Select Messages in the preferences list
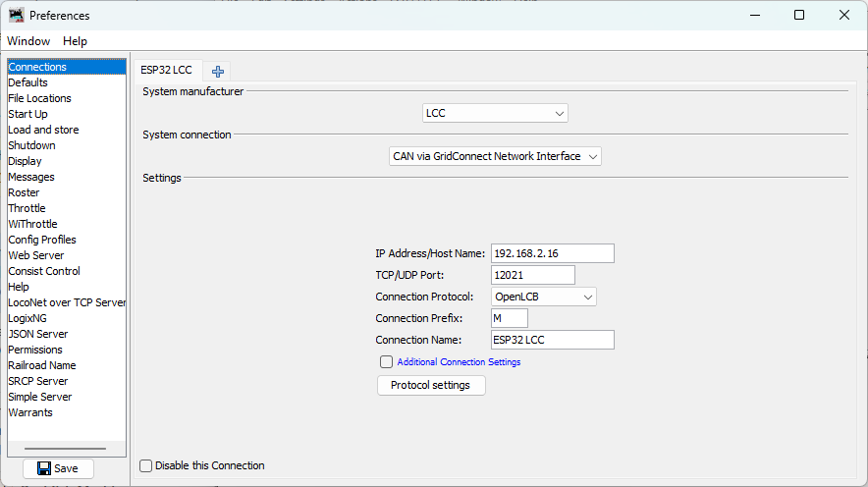The width and height of the screenshot is (868, 487). [x=67, y=177]
